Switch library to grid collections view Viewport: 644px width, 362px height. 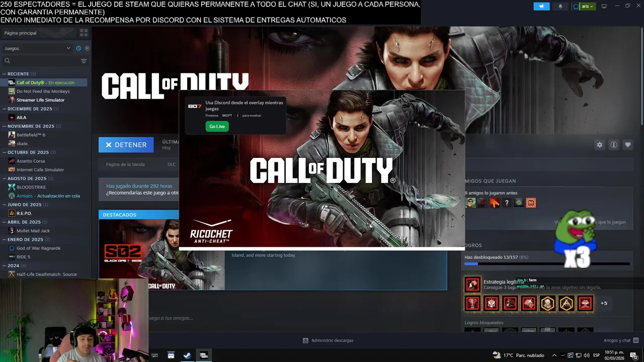[x=84, y=33]
